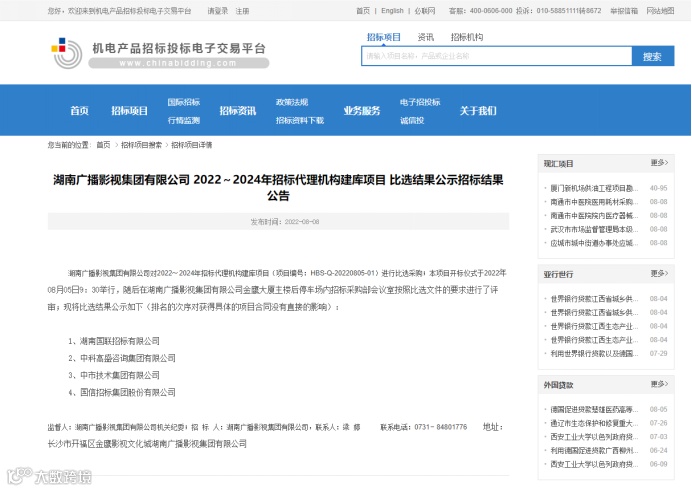
Task: Open 招标资讯 navigation item
Action: 238,111
